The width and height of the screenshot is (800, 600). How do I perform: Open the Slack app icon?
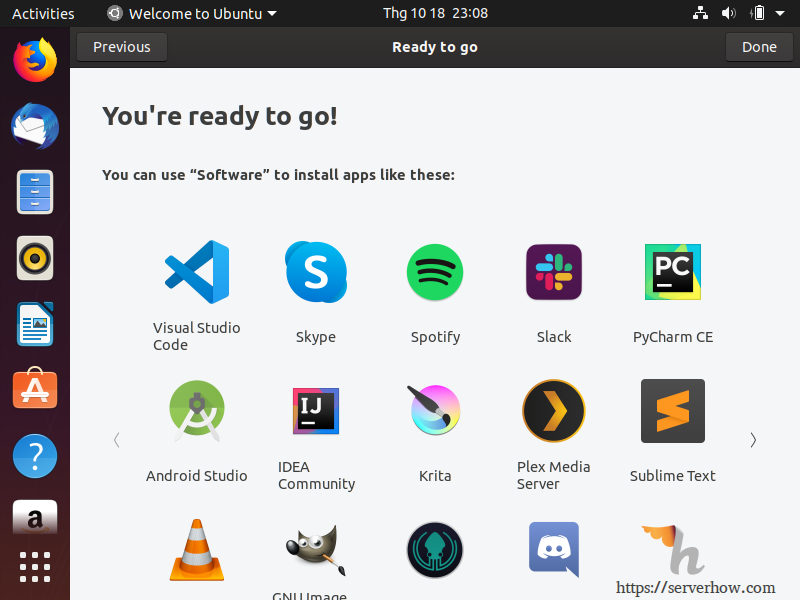click(554, 272)
